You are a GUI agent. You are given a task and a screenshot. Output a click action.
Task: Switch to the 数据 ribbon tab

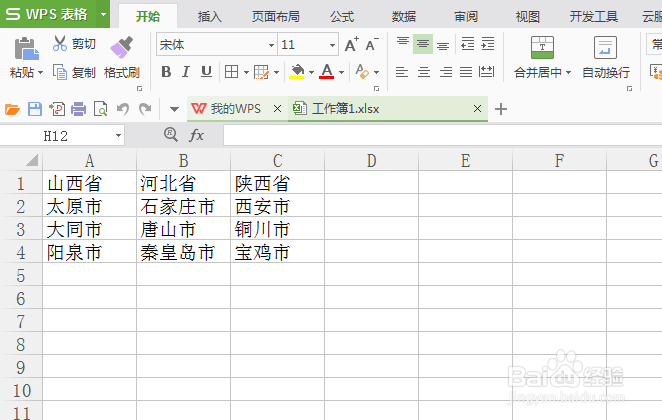point(404,16)
